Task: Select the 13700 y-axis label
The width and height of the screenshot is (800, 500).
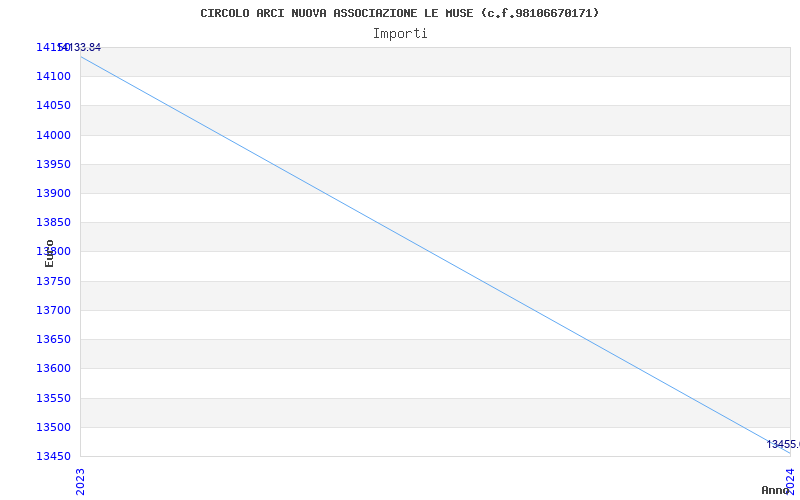Action: [x=53, y=310]
